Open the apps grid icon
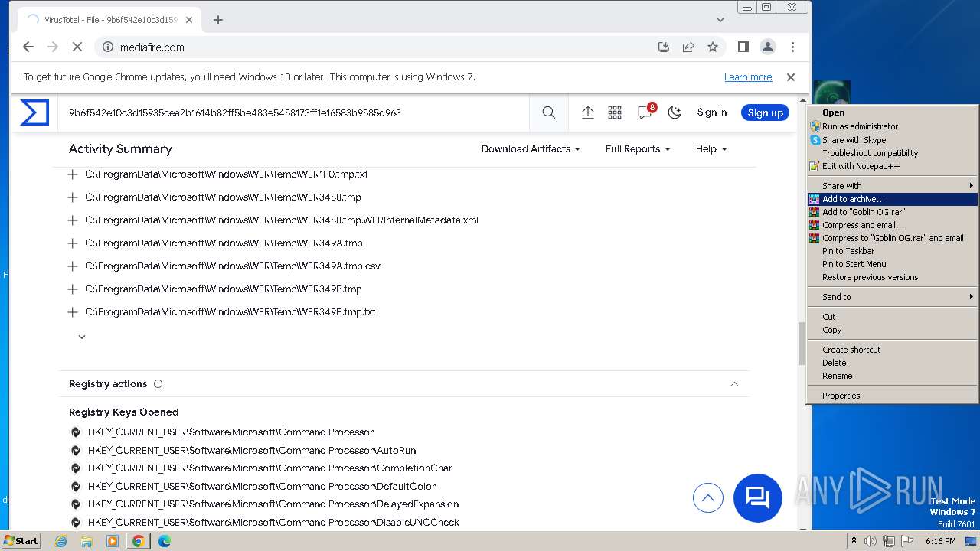The width and height of the screenshot is (980, 551). pos(615,112)
